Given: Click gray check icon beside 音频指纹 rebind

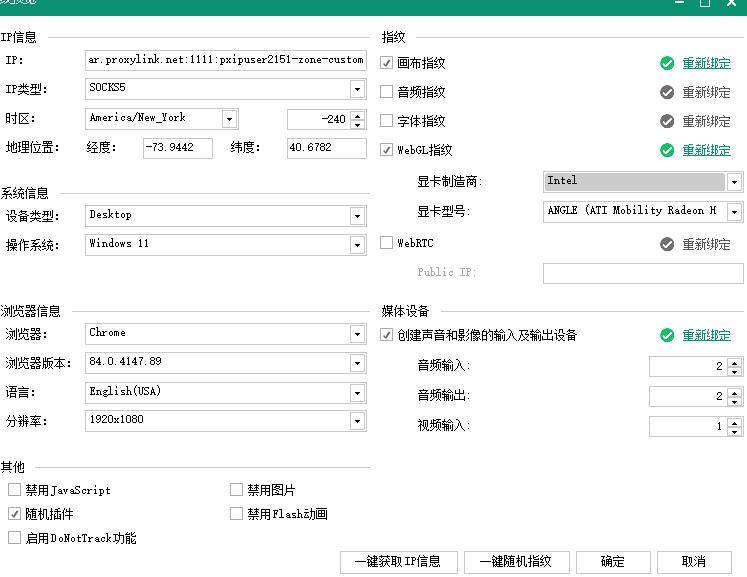Looking at the screenshot, I should [667, 92].
